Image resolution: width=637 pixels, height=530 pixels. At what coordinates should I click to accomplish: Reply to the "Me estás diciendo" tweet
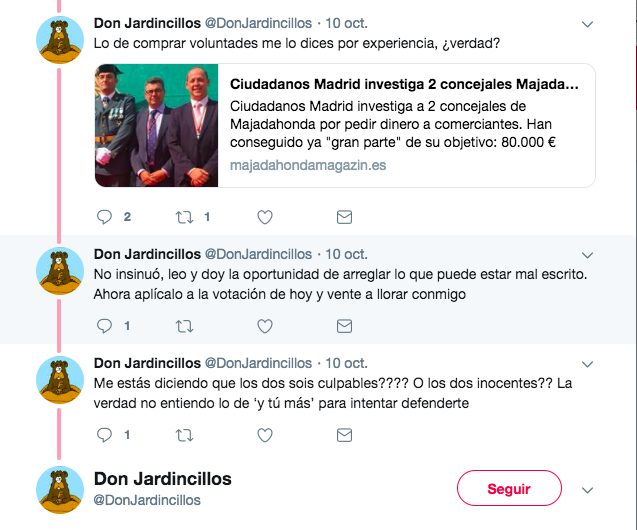104,435
